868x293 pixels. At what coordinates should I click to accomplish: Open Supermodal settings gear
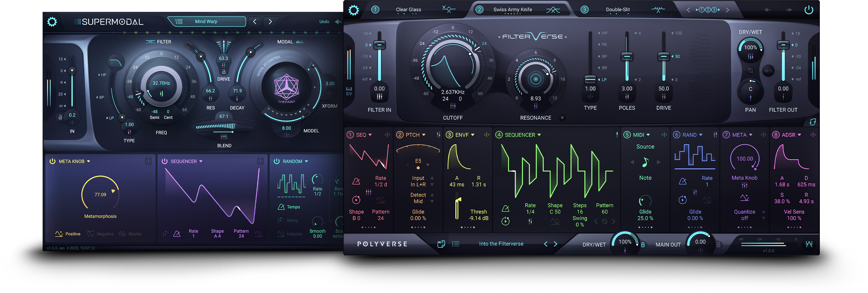(x=52, y=22)
